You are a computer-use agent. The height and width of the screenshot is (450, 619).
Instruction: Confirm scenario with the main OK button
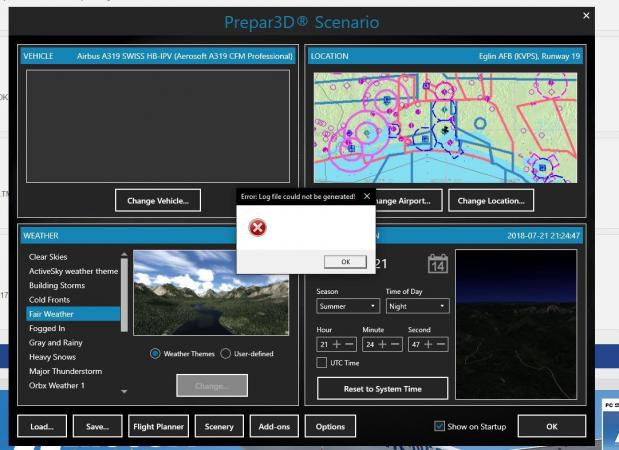click(x=551, y=426)
